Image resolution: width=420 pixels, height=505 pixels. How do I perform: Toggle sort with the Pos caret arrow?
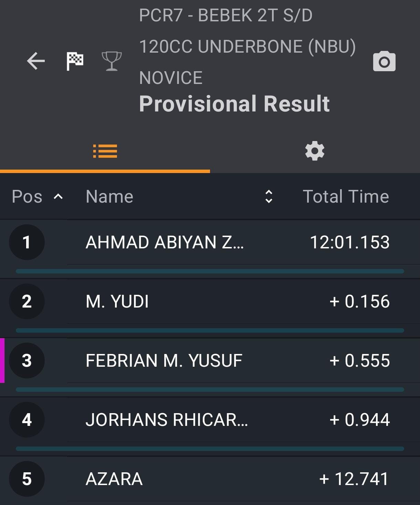pyautogui.click(x=58, y=196)
